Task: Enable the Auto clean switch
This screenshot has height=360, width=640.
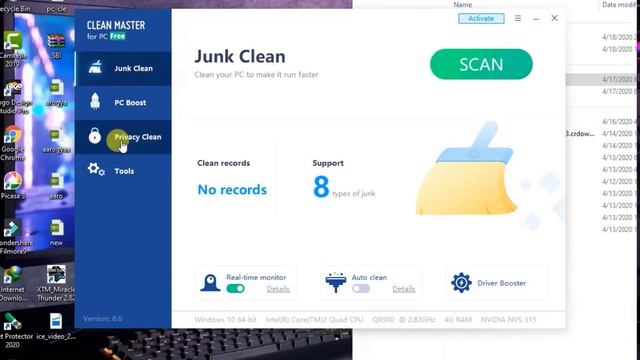Action: point(361,289)
